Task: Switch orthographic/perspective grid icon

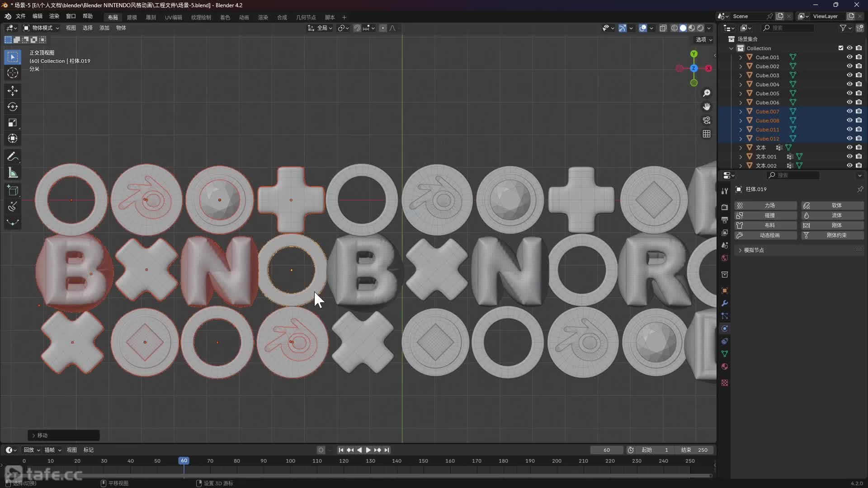Action: click(x=707, y=134)
